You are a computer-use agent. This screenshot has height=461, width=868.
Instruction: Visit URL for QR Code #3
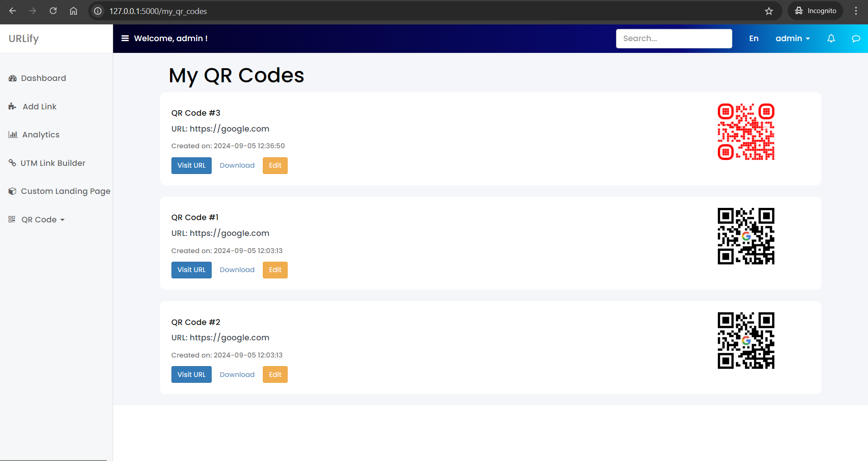191,165
